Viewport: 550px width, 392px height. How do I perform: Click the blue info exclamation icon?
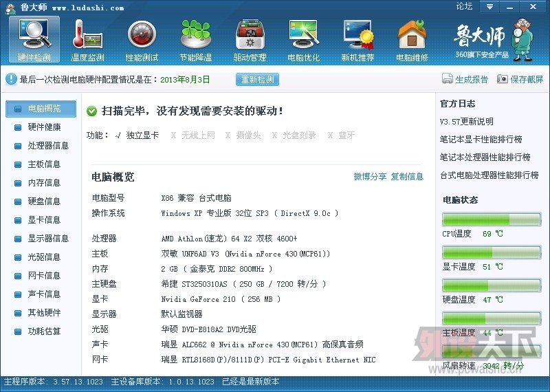(x=11, y=79)
